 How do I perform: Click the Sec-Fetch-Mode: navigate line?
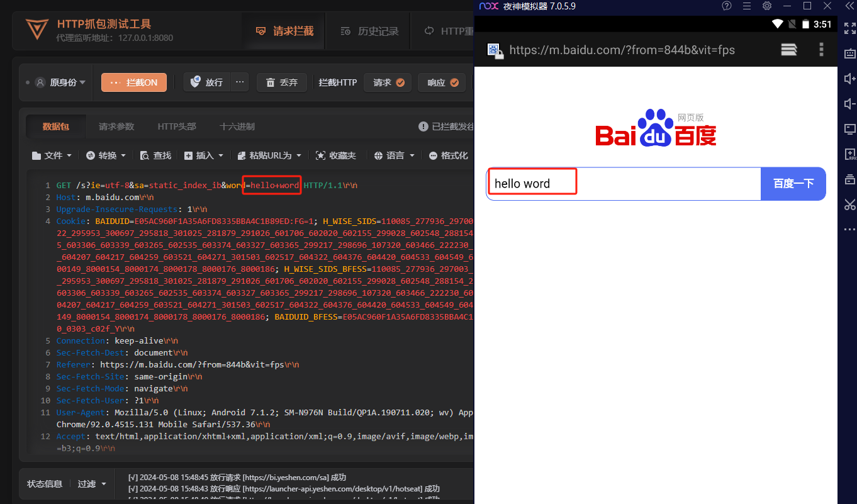(122, 389)
